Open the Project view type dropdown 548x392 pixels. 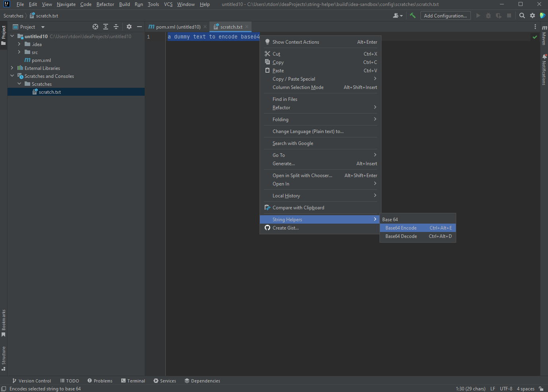click(x=43, y=27)
